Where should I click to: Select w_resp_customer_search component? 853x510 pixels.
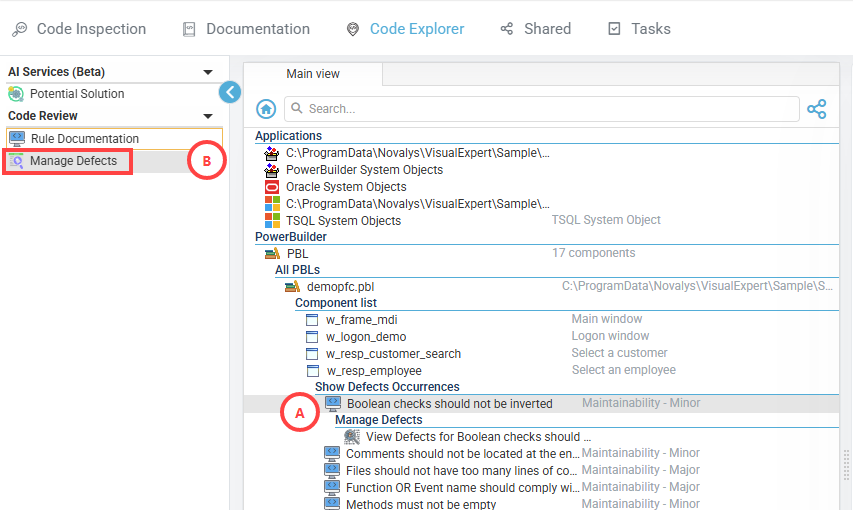click(393, 354)
